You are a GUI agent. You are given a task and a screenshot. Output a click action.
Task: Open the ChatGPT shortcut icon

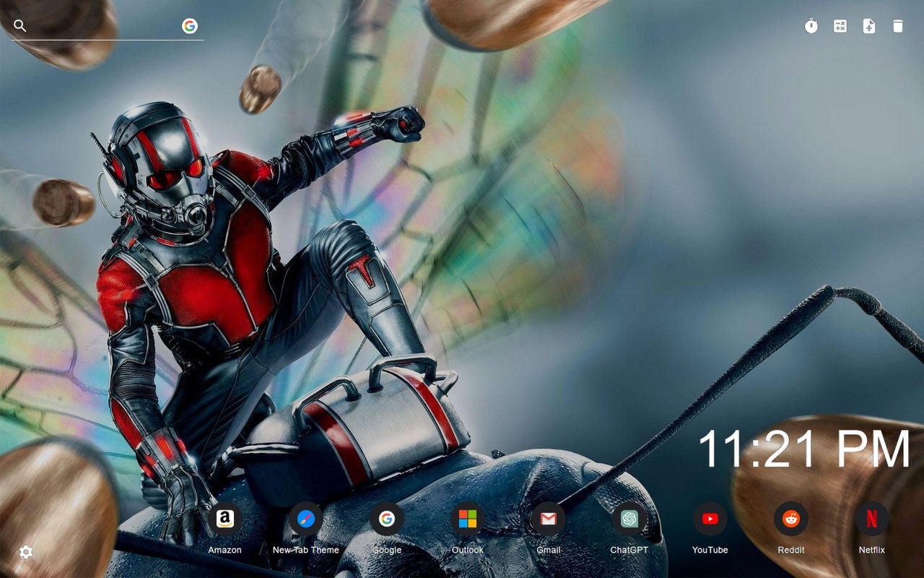629,519
